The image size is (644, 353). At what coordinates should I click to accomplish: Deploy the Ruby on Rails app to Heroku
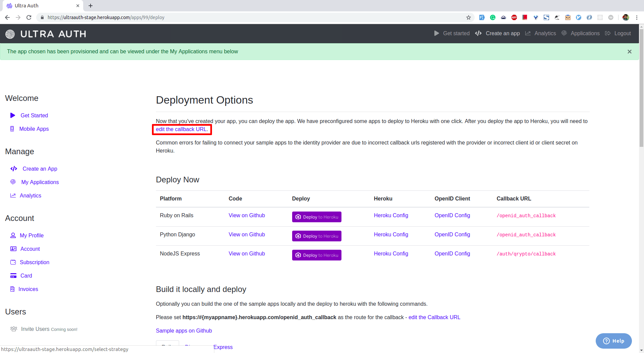[316, 217]
